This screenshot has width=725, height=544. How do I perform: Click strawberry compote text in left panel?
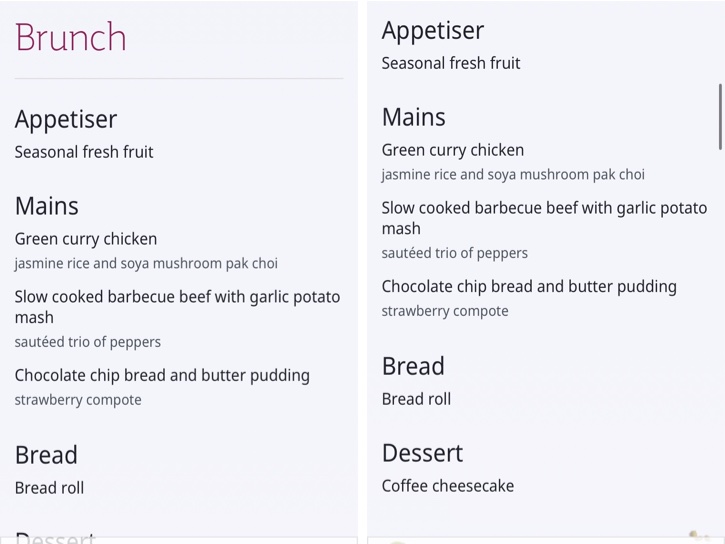78,400
